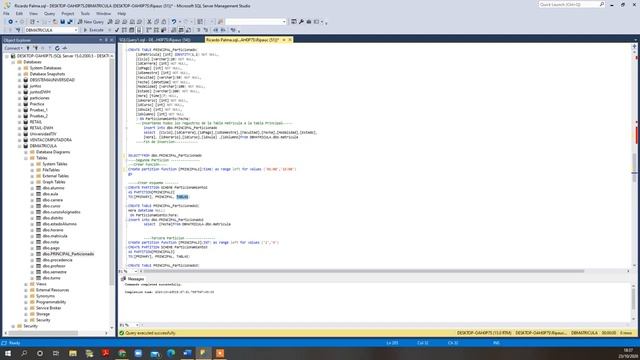This screenshot has height=360, width=640.
Task: Click the New Query button
Action: click(91, 22)
